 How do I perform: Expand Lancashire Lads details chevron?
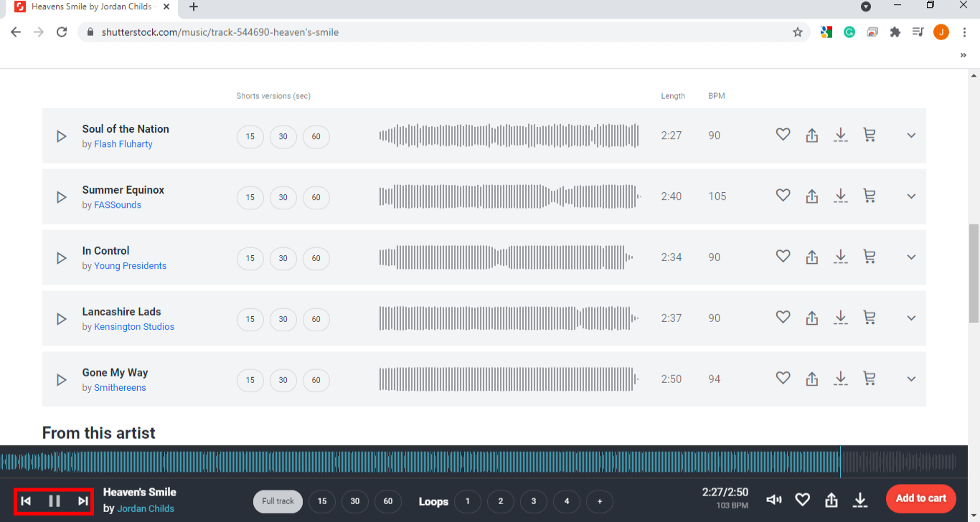pyautogui.click(x=911, y=318)
